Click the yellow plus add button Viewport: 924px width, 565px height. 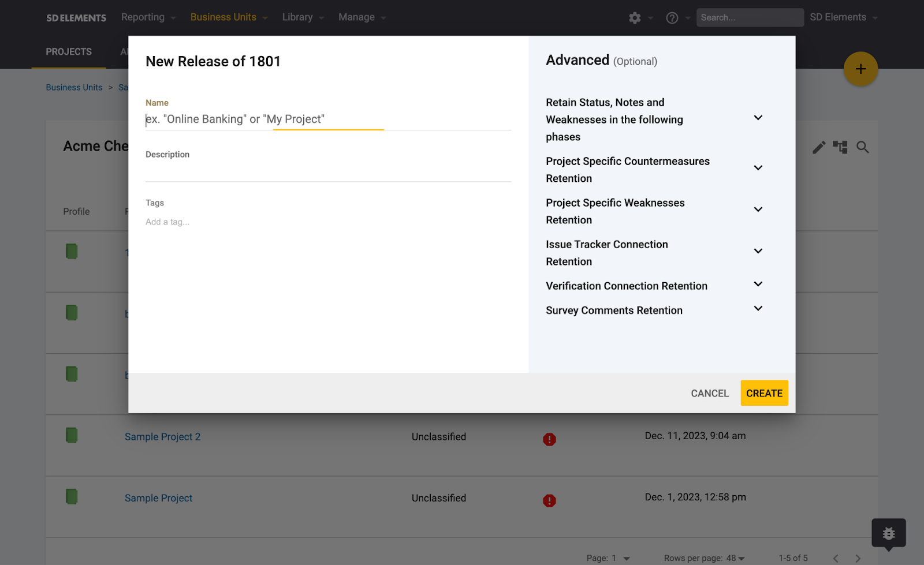[860, 69]
